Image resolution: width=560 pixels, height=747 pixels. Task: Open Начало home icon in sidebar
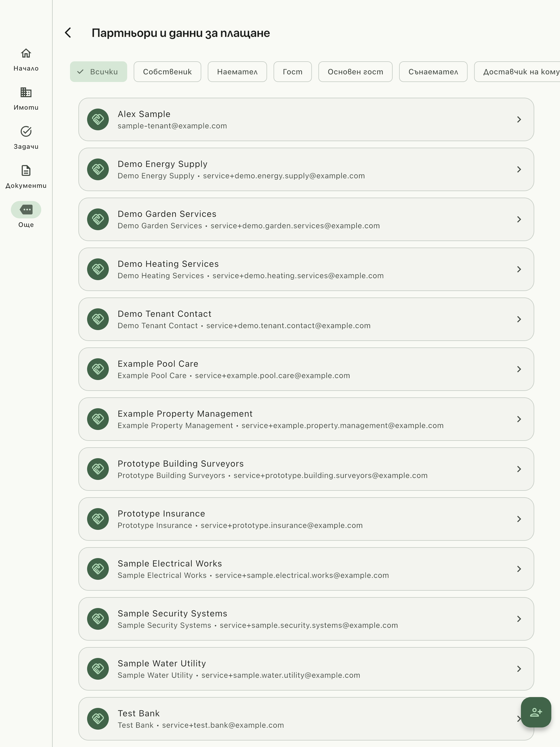[x=26, y=53]
